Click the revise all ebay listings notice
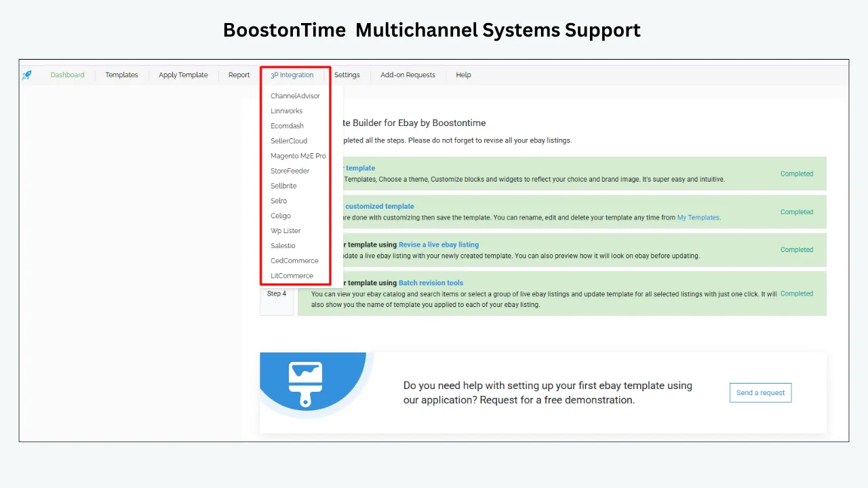 click(x=458, y=140)
